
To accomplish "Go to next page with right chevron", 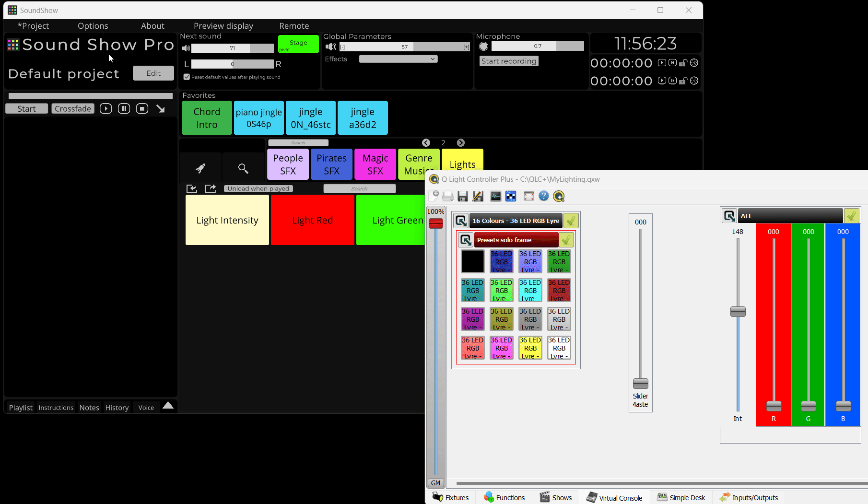I will (x=461, y=143).
